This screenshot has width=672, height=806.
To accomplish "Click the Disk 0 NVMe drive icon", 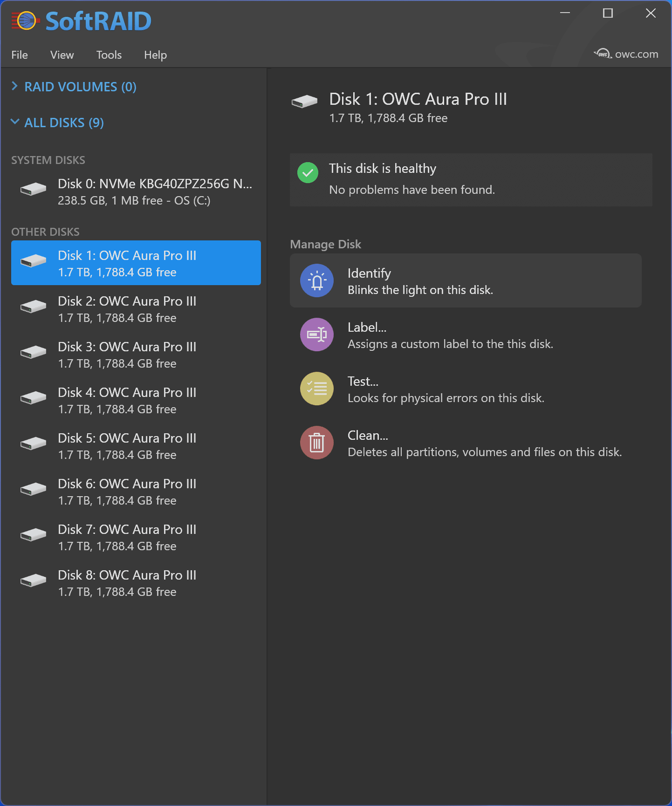I will point(33,190).
